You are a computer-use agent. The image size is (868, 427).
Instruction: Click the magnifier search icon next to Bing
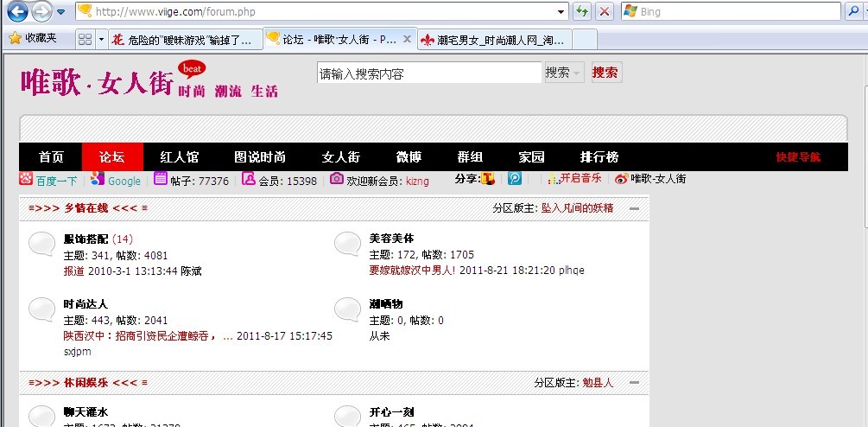pos(853,11)
